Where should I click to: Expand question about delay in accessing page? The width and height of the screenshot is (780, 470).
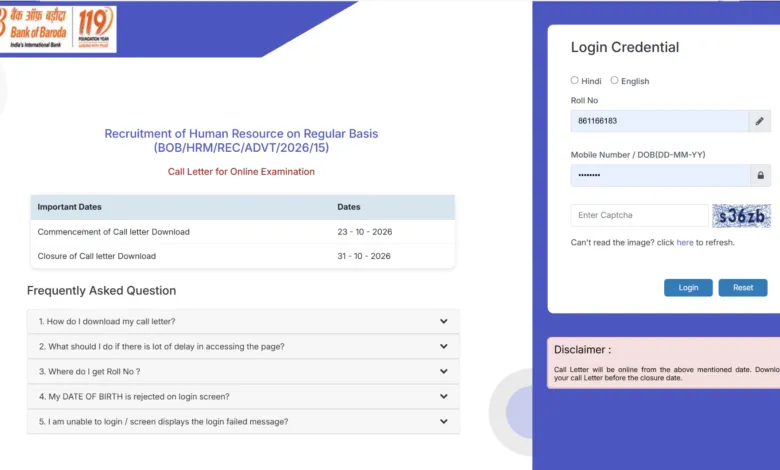tap(243, 346)
